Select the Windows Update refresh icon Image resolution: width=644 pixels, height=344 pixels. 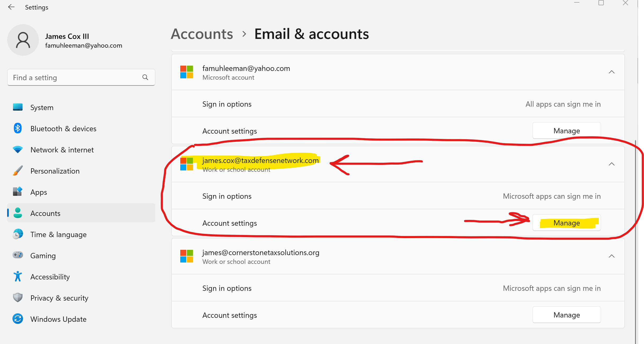18,319
